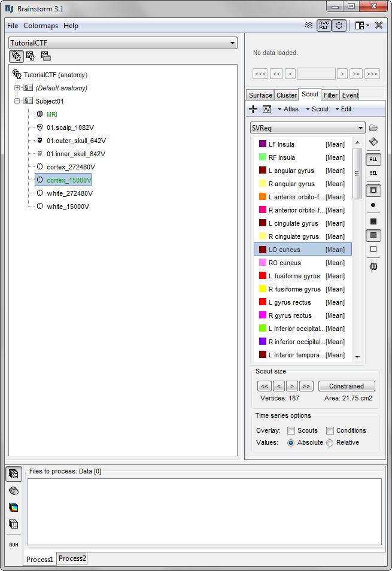Click the crosshair add-scout icon

[x=253, y=109]
